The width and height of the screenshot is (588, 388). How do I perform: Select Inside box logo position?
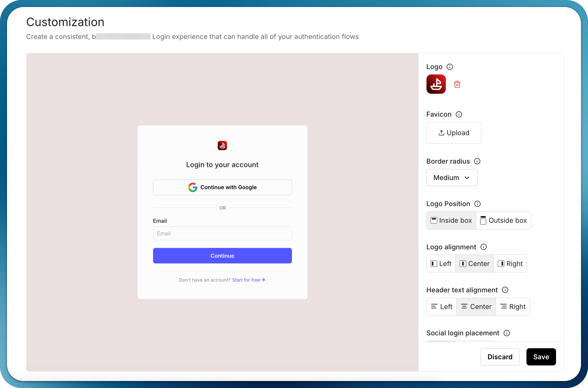451,221
